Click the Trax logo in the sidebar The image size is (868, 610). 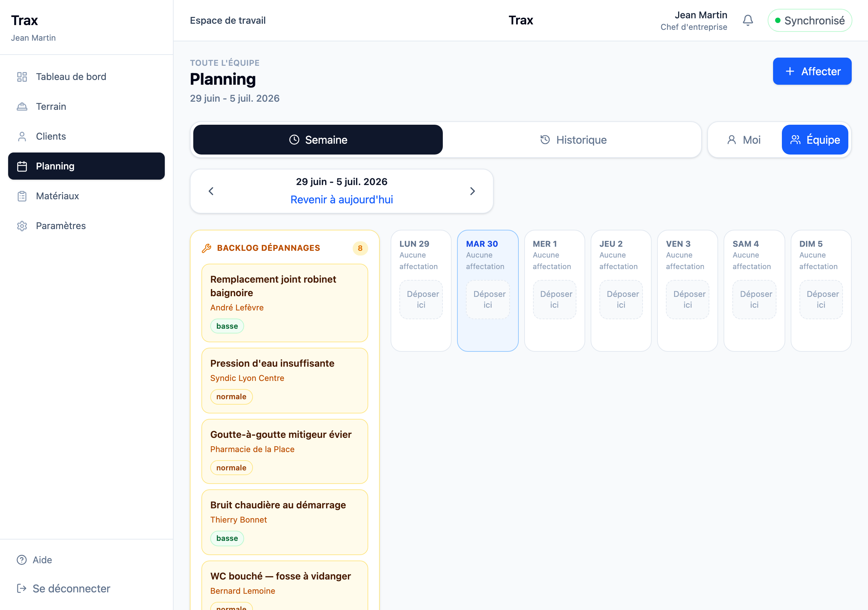tap(24, 20)
